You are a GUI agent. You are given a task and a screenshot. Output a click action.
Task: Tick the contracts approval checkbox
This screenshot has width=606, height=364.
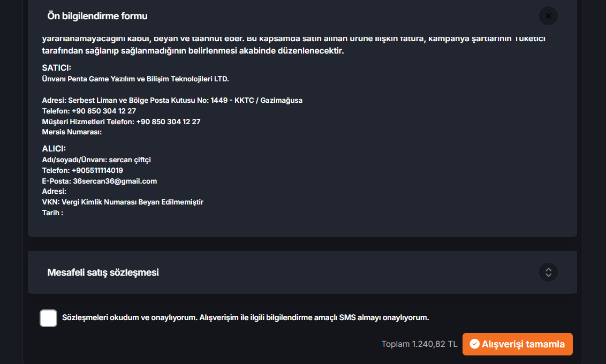click(48, 318)
